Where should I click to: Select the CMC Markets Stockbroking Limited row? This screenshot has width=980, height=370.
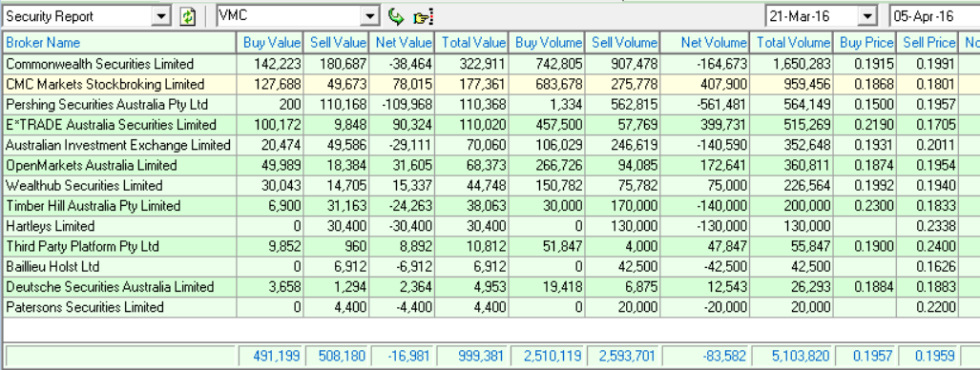490,84
